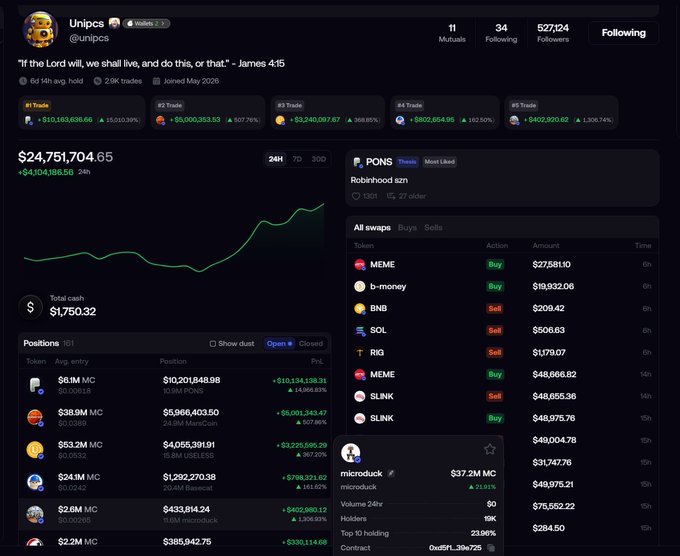This screenshot has width=680, height=556.
Task: Click MEME token icon in $27,581.10 row
Action: click(x=360, y=265)
